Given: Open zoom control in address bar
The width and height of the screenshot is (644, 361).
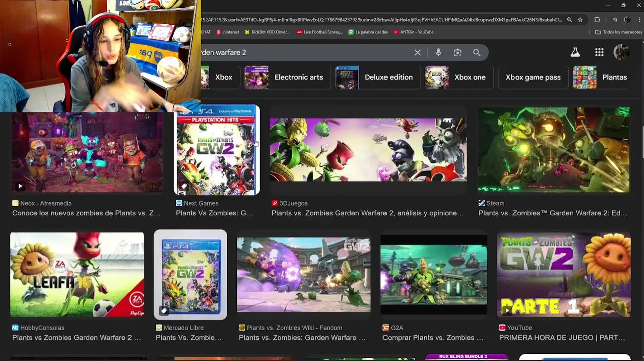Looking at the screenshot, I should 569,20.
